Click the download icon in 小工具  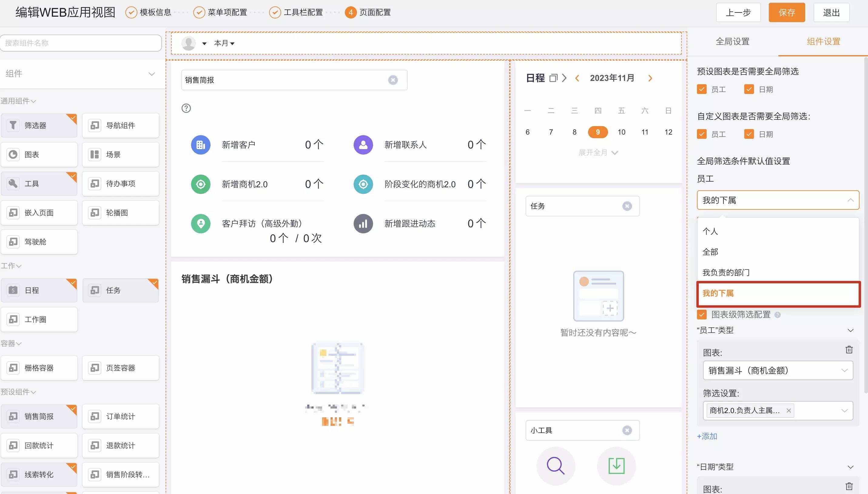[615, 466]
